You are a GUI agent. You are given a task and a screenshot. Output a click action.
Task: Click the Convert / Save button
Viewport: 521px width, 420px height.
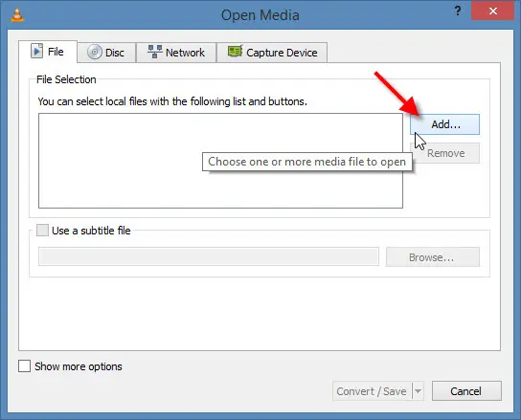pos(372,391)
